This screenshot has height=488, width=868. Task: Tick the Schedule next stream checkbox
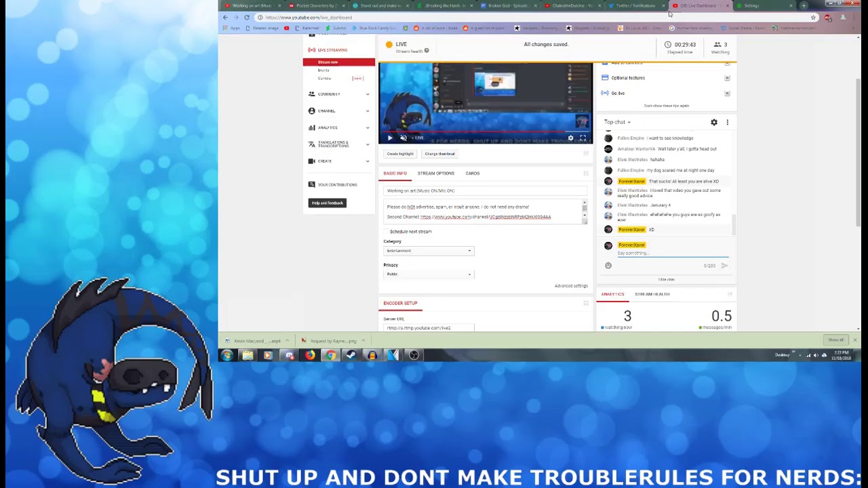point(387,232)
